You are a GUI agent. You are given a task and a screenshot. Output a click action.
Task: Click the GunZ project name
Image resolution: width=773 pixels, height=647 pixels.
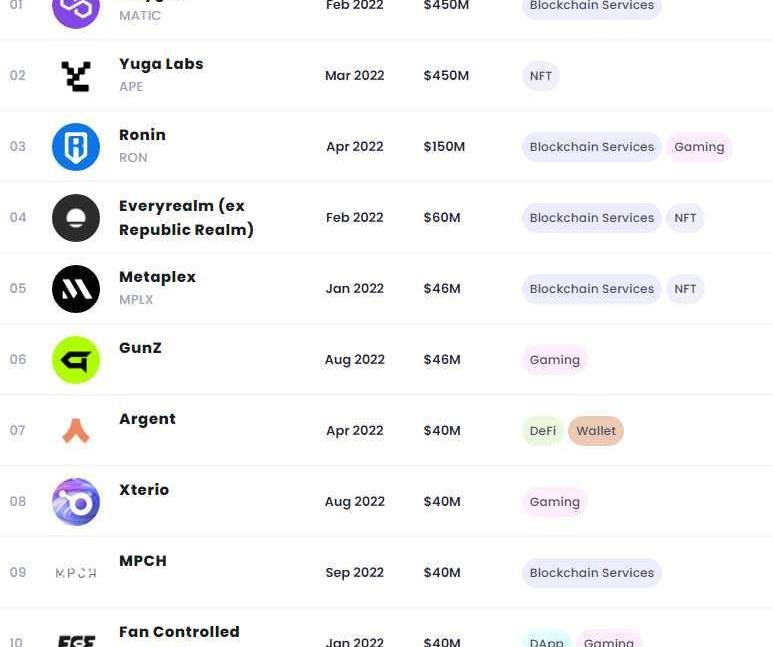pyautogui.click(x=140, y=348)
